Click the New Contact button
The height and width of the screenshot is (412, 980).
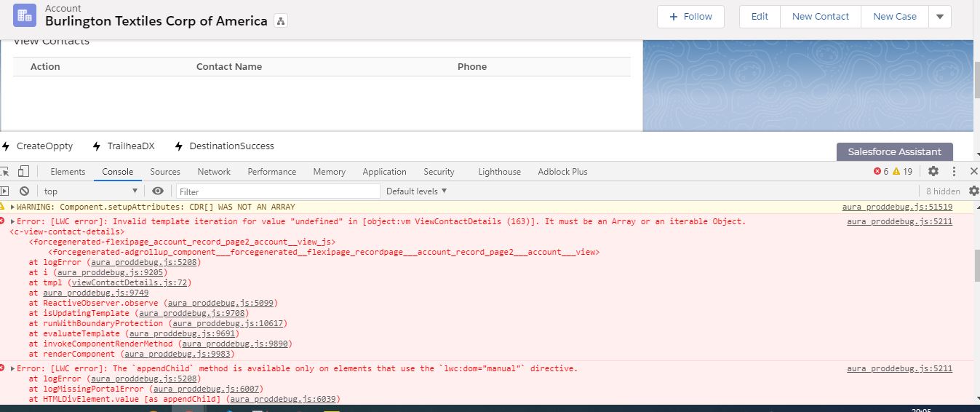(821, 17)
